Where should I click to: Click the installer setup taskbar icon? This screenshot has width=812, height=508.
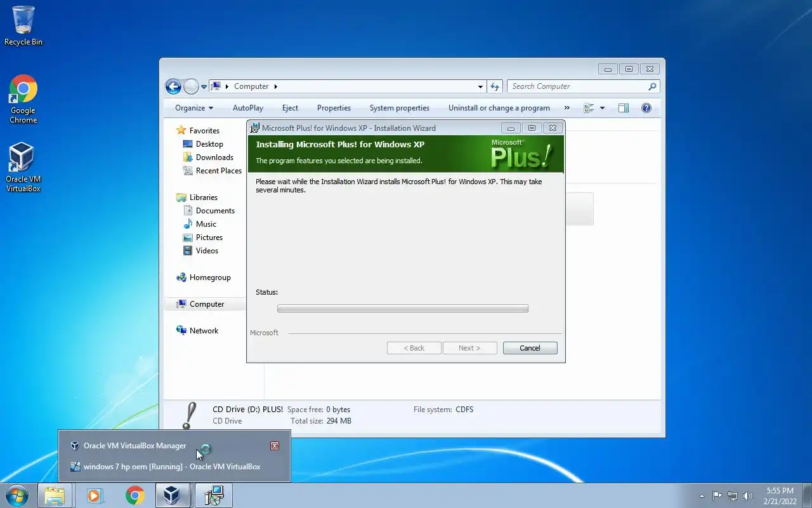tap(214, 495)
